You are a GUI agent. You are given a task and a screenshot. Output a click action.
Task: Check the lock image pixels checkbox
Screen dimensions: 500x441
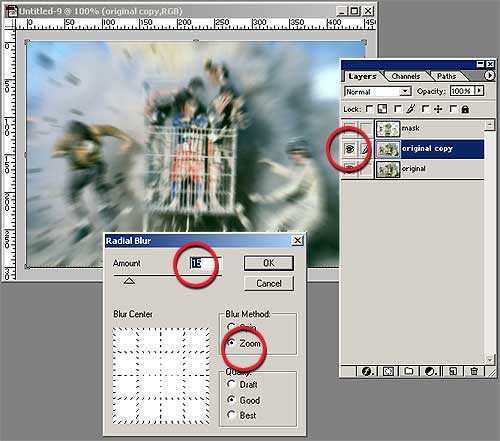pyautogui.click(x=397, y=109)
